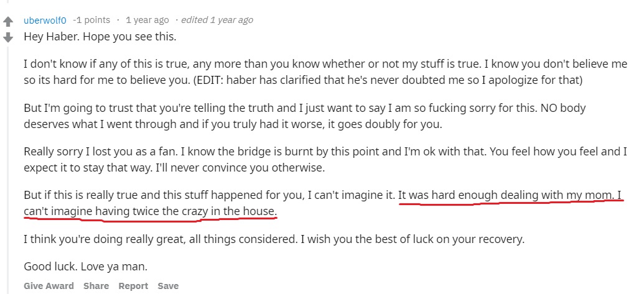The width and height of the screenshot is (644, 294).
Task: Click the "Hey Haber. Hope you see this." line
Action: click(100, 36)
